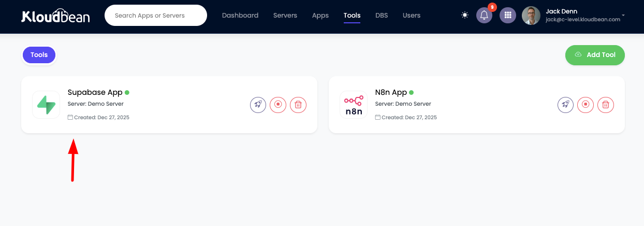Select the Tools pill tab
Image resolution: width=644 pixels, height=226 pixels.
coord(39,55)
